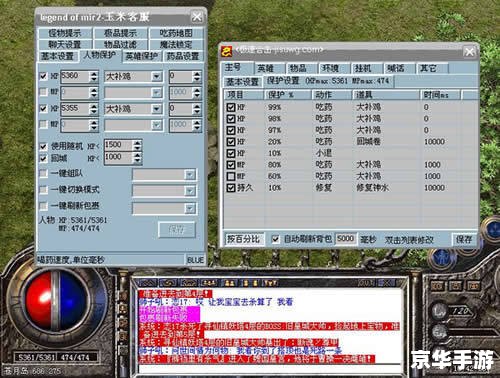Go to the 药品设置 tab
Image resolution: width=500 pixels, height=378 pixels.
183,56
